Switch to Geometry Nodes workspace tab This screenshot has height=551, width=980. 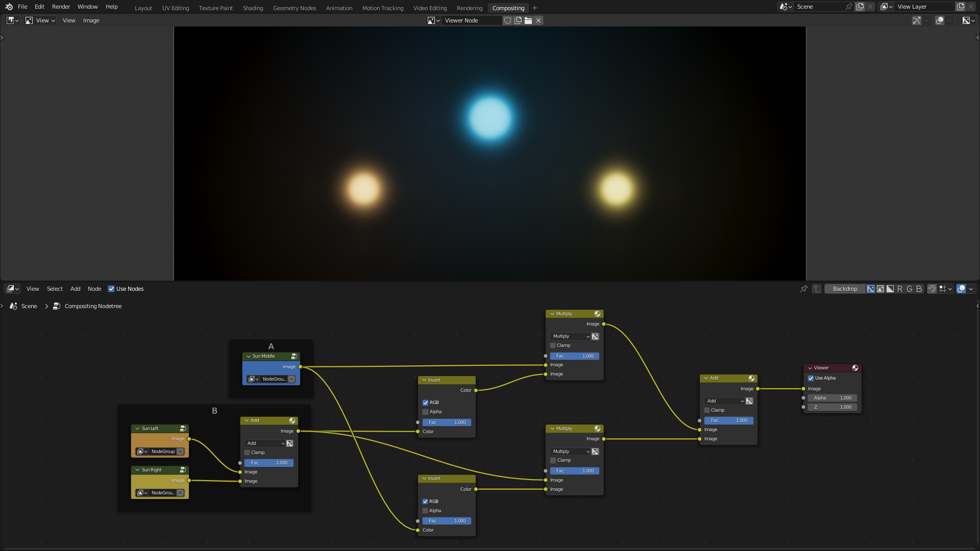pos(295,8)
